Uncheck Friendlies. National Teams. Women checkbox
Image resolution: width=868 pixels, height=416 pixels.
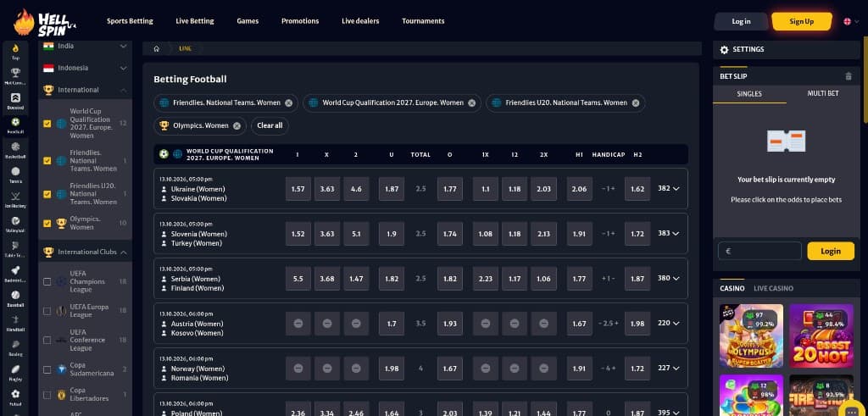[47, 160]
